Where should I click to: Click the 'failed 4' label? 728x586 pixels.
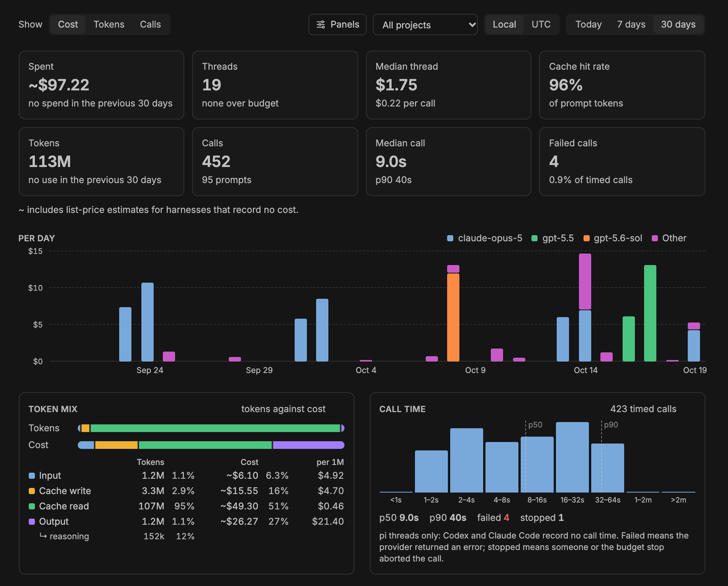click(x=493, y=518)
